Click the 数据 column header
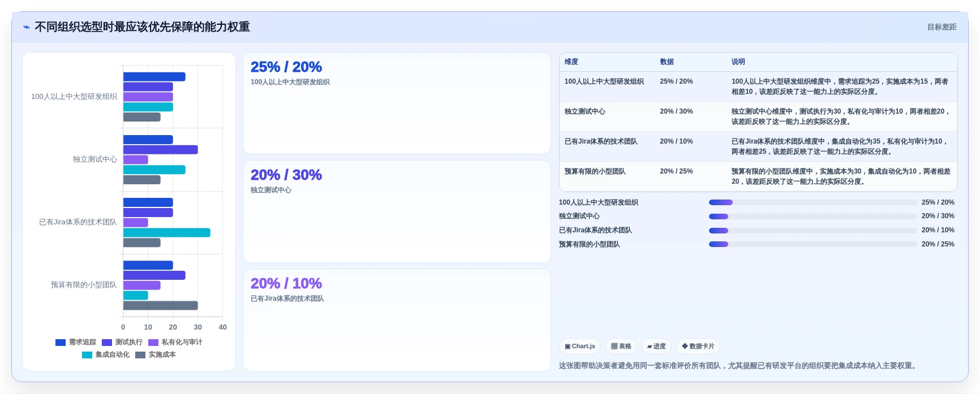Image resolution: width=980 pixels, height=394 pixels. 667,62
